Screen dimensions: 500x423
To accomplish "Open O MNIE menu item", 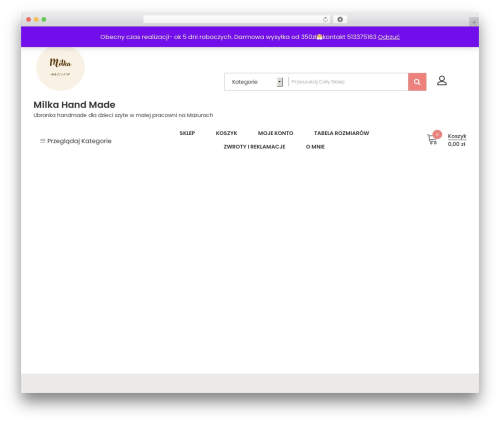I will 315,147.
